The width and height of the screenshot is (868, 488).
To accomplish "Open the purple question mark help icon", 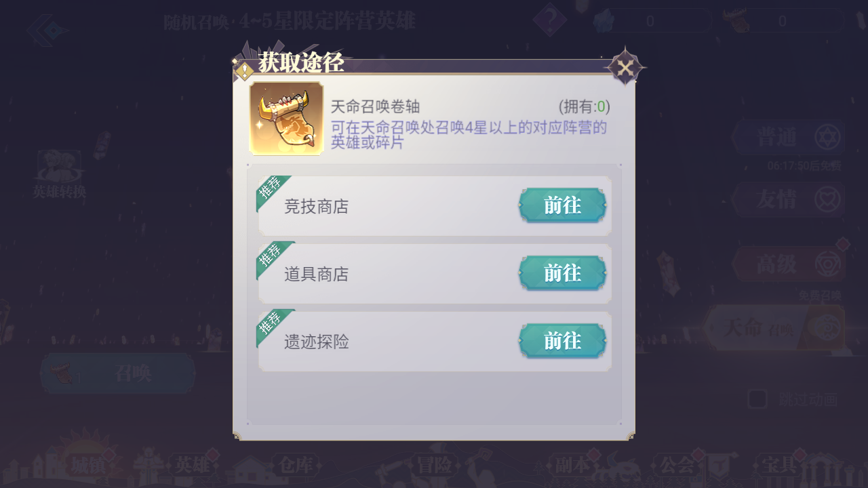I will point(549,20).
